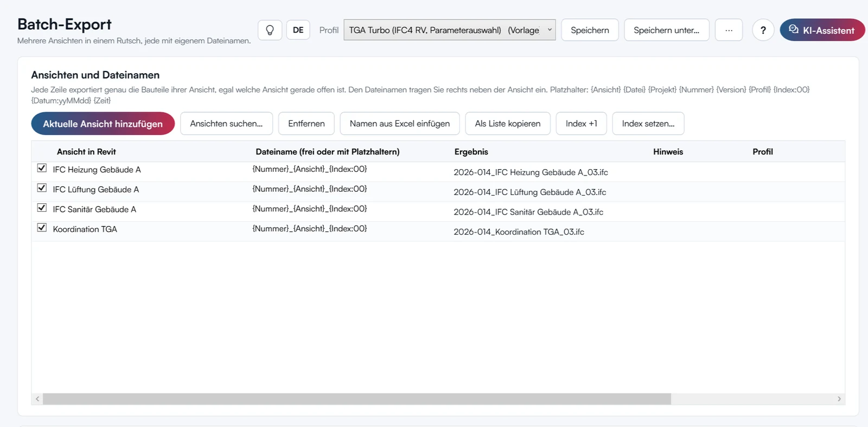Viewport: 868px width, 427px height.
Task: Open the three-dots more options menu
Action: click(729, 30)
